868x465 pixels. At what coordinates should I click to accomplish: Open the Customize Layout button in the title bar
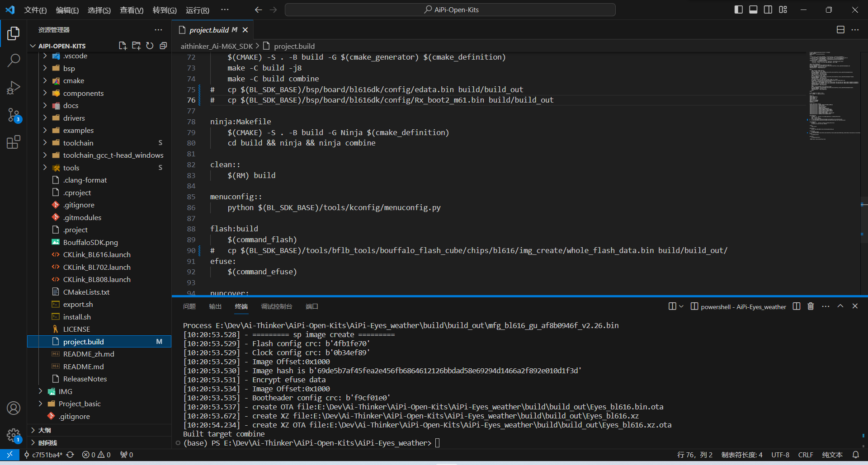pos(783,9)
